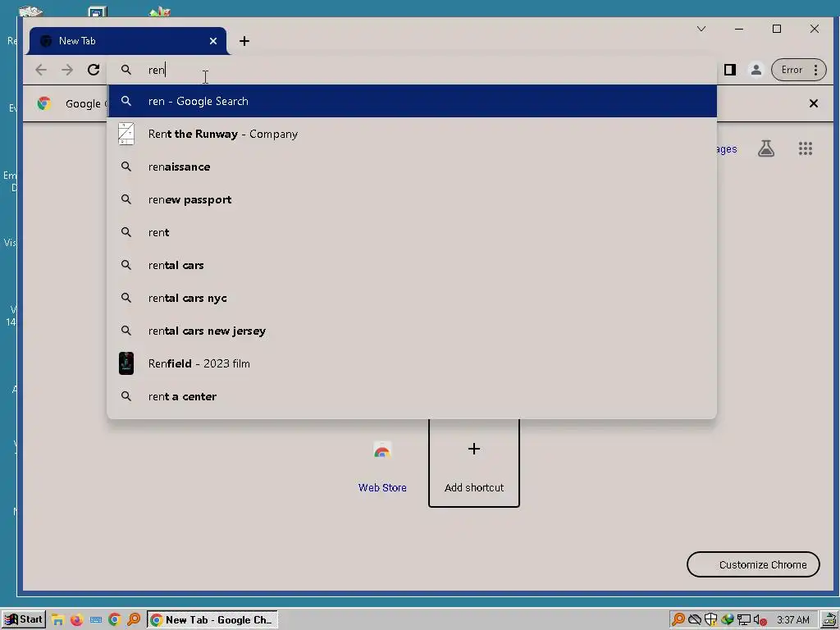Viewport: 840px width, 630px height.
Task: Toggle the side panel icon
Action: click(729, 70)
